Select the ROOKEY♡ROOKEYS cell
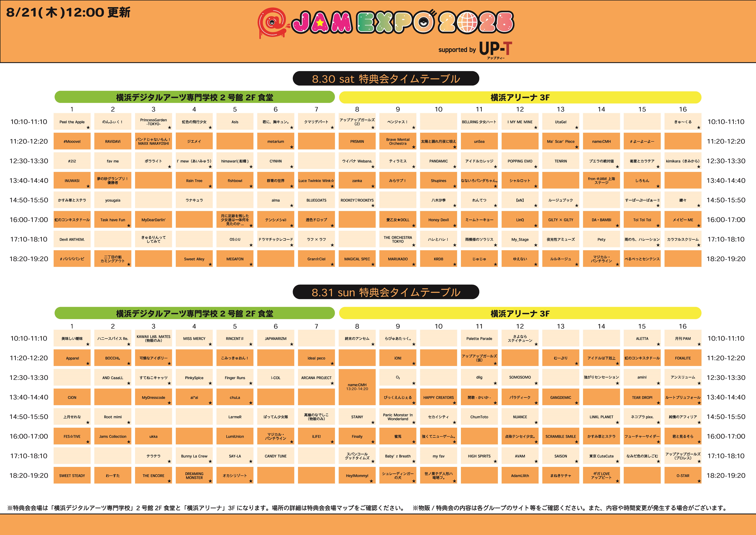This screenshot has height=535, width=756. click(357, 200)
